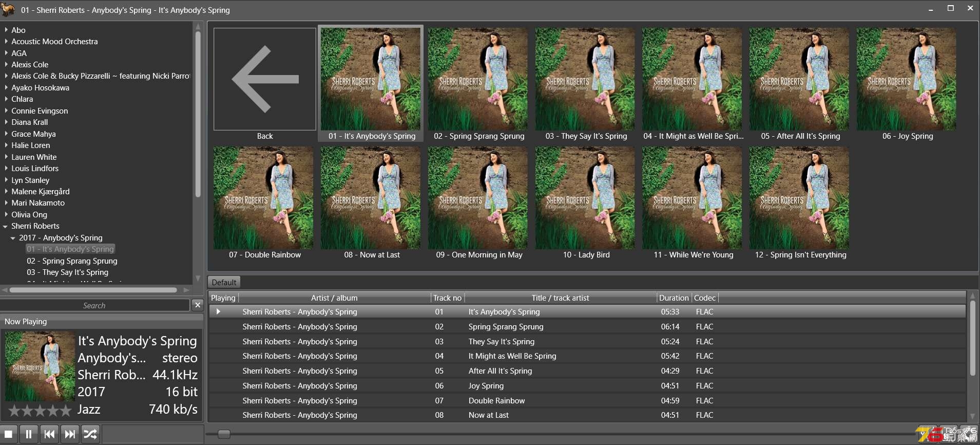Open the 08 - Now at Last thumbnail
Viewport: 980px width, 445px height.
coord(371,198)
